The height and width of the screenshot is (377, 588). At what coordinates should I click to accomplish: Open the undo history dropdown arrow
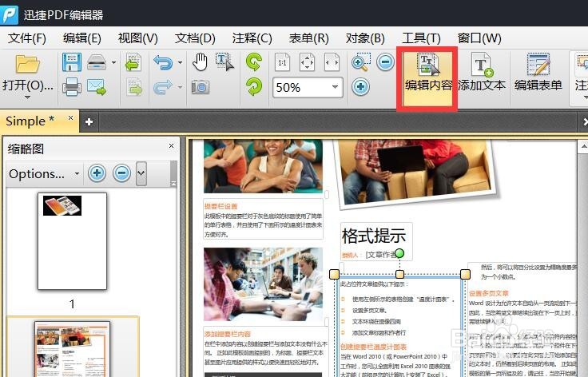click(180, 62)
